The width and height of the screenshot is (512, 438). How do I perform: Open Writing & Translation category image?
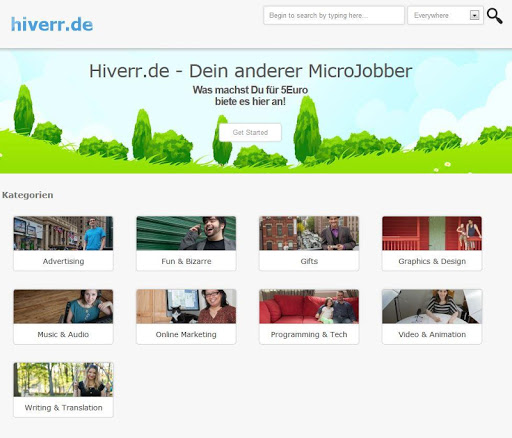point(63,380)
